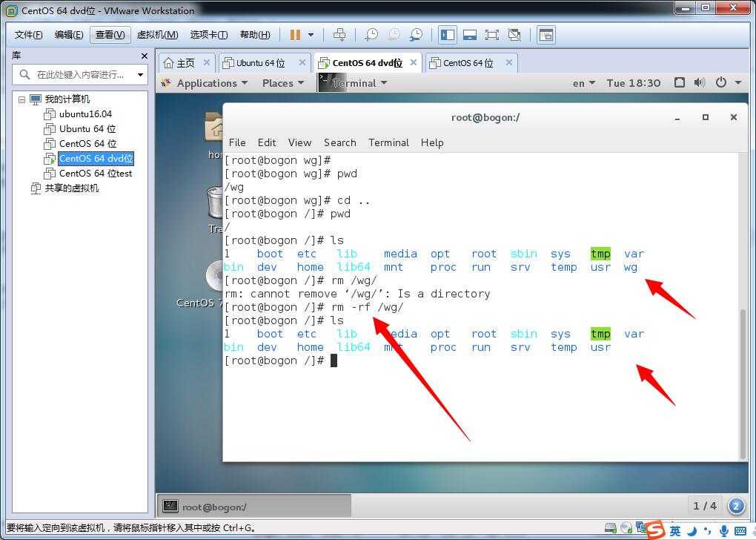Click the Trash icon on CentOS desktop

[x=214, y=202]
